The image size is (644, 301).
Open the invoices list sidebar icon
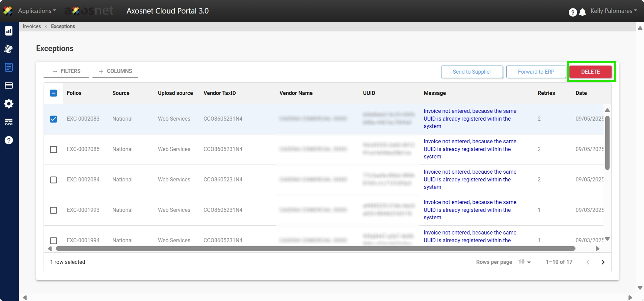click(9, 67)
